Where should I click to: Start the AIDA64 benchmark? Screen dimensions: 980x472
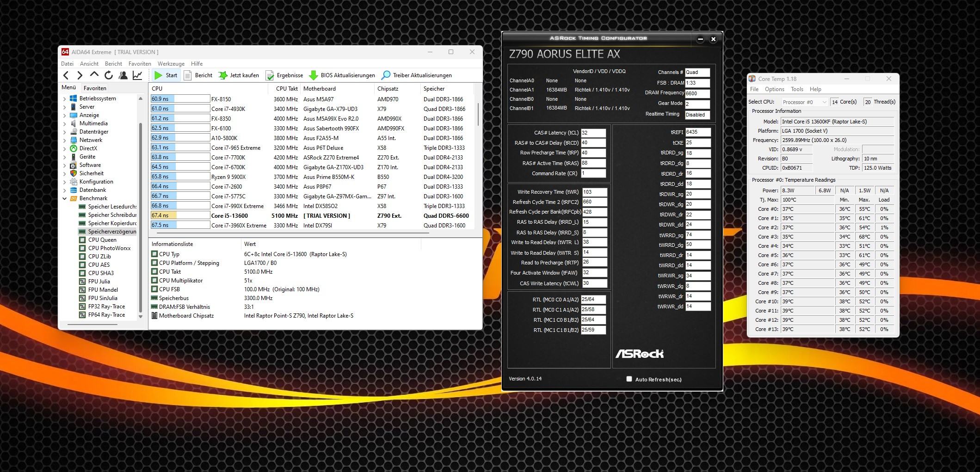pyautogui.click(x=166, y=75)
